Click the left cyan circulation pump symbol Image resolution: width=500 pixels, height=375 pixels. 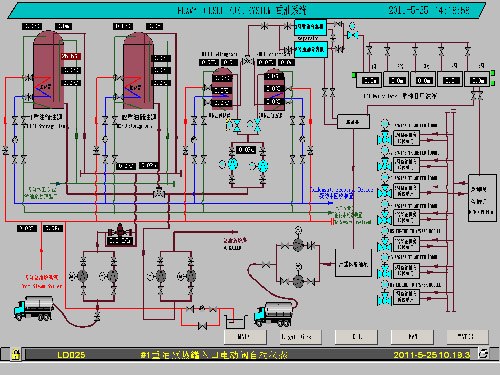pos(232,165)
